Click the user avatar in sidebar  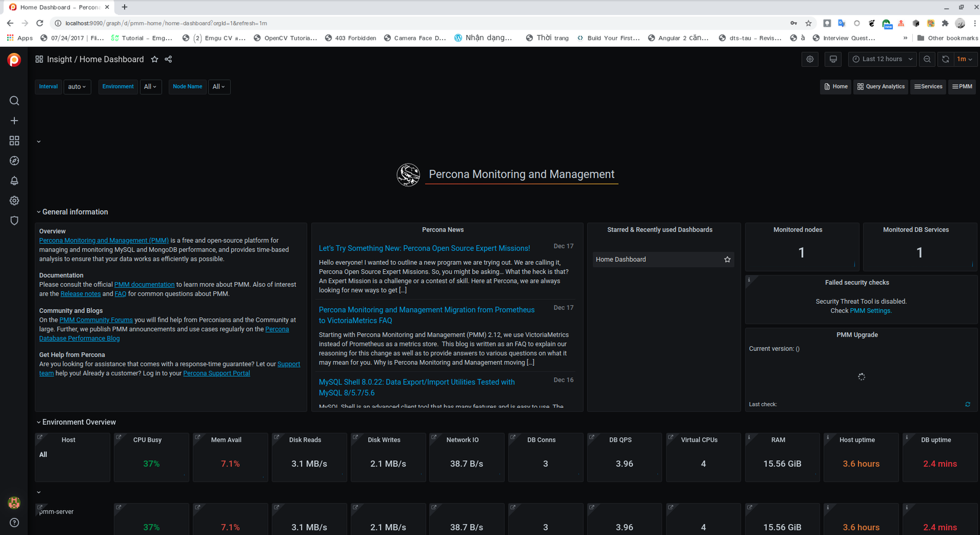[x=14, y=502]
